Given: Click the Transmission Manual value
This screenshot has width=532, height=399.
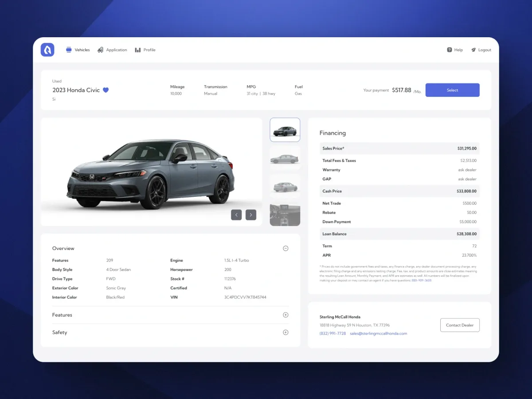Looking at the screenshot, I should [211, 94].
